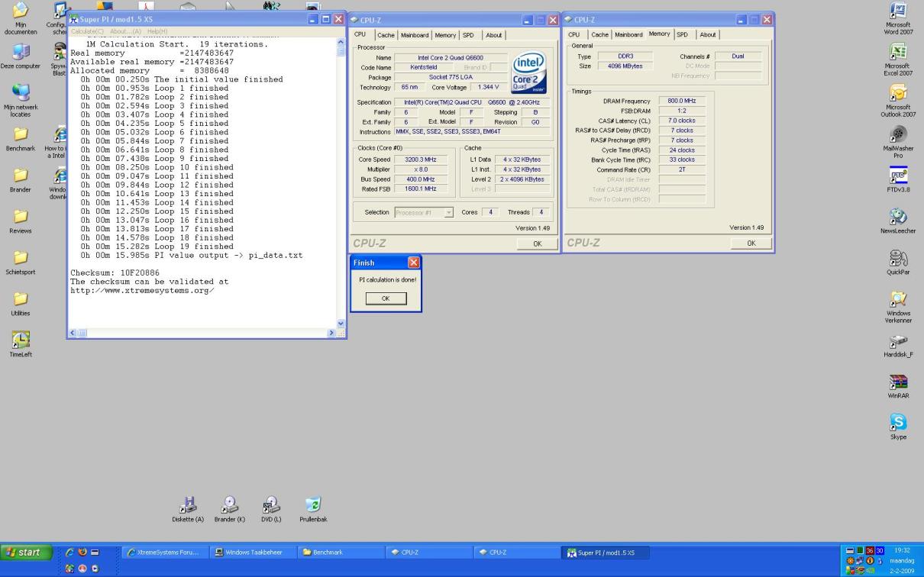Click OK in right CPU-Z Memory window

pyautogui.click(x=751, y=243)
